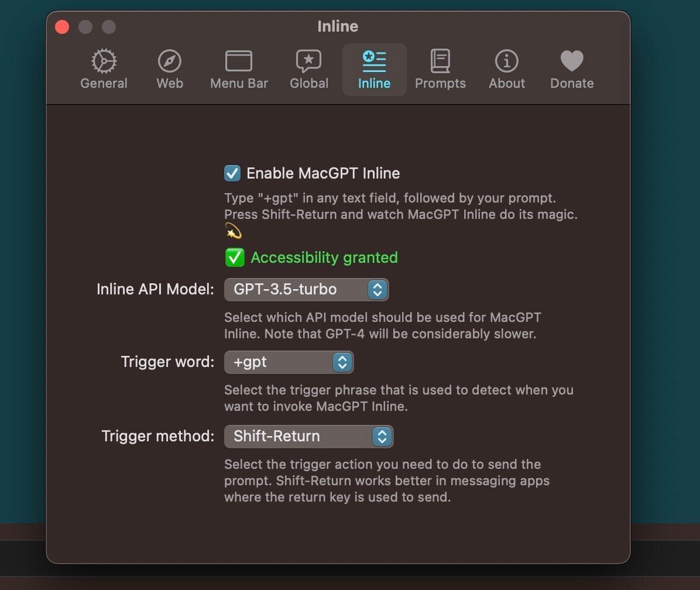Click the 'Select the trigger phrase' description
The image size is (700, 590).
[x=399, y=398]
